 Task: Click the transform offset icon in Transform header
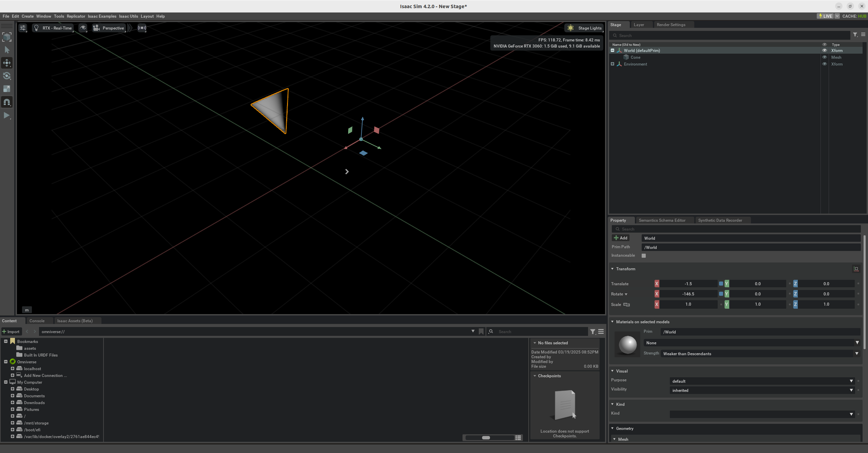pos(856,269)
